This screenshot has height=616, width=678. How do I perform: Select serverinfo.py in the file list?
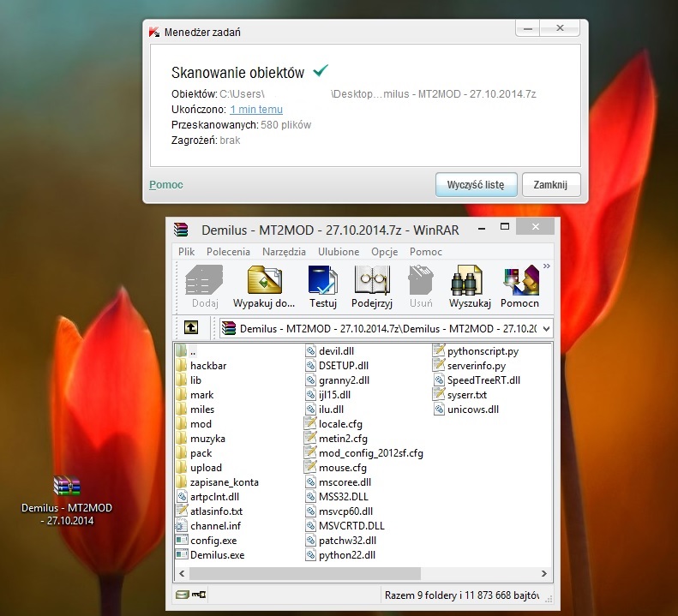[470, 366]
